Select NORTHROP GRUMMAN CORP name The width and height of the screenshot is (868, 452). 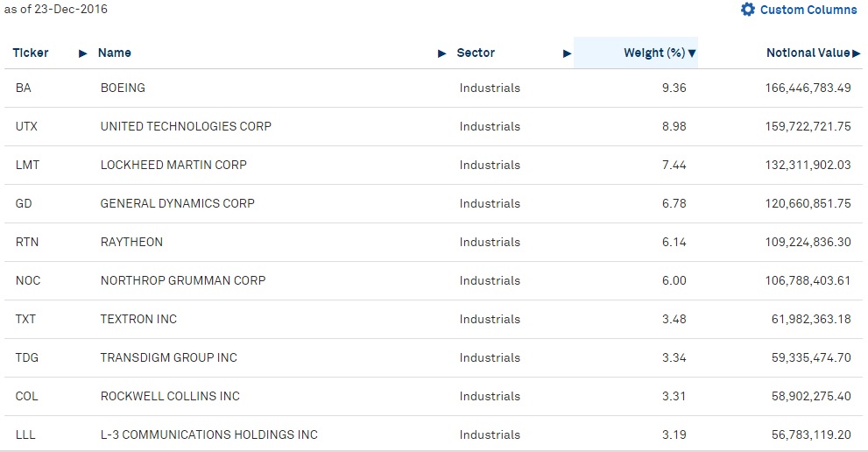pyautogui.click(x=183, y=281)
